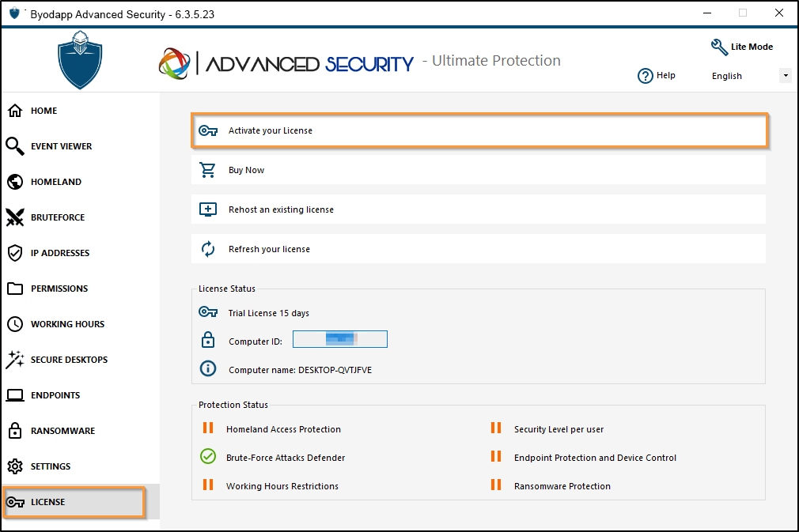Screen dimensions: 799x532
Task: Click the Lite Mode wrench icon
Action: coord(719,47)
